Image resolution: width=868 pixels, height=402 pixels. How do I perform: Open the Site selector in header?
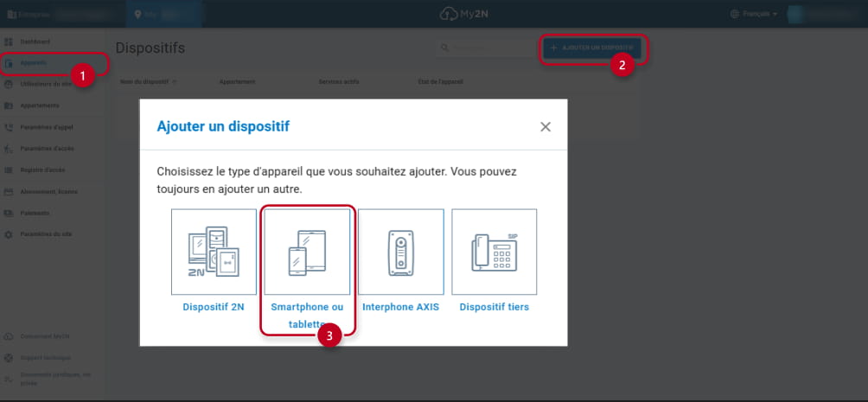pos(163,14)
